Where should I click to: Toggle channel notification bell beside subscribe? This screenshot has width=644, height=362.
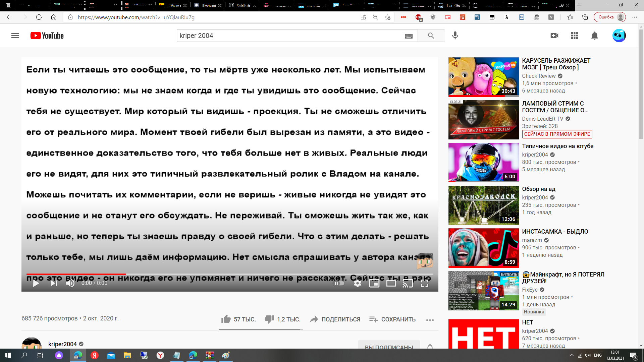point(430,346)
